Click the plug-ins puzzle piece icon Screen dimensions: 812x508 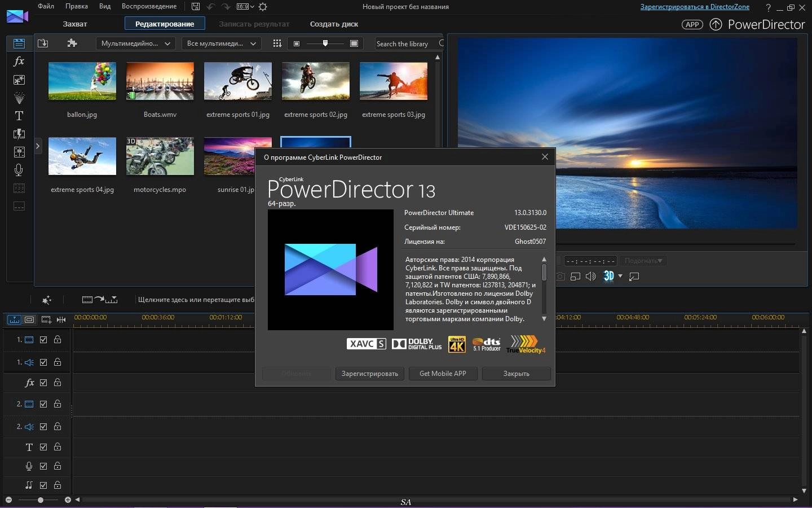(72, 43)
